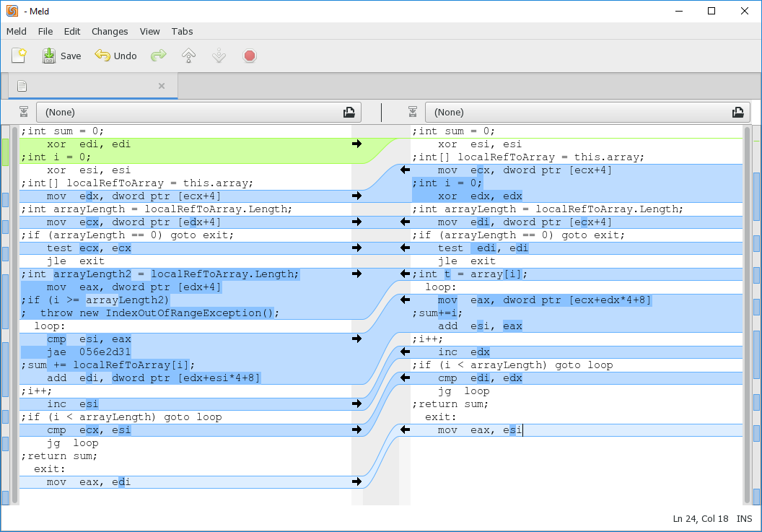Click 'jae 056e2d31' line in left pane
The image size is (762, 532).
pyautogui.click(x=89, y=352)
